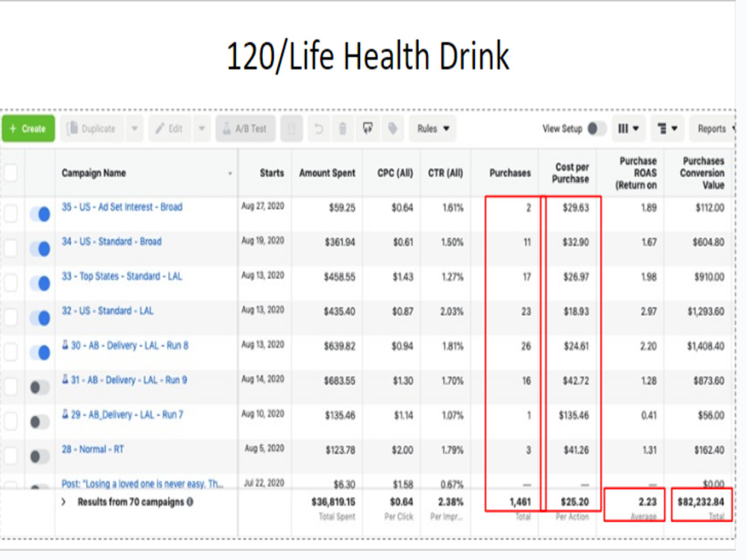Screen dimensions: 747x560
Task: Click the green Create button
Action: 28,128
